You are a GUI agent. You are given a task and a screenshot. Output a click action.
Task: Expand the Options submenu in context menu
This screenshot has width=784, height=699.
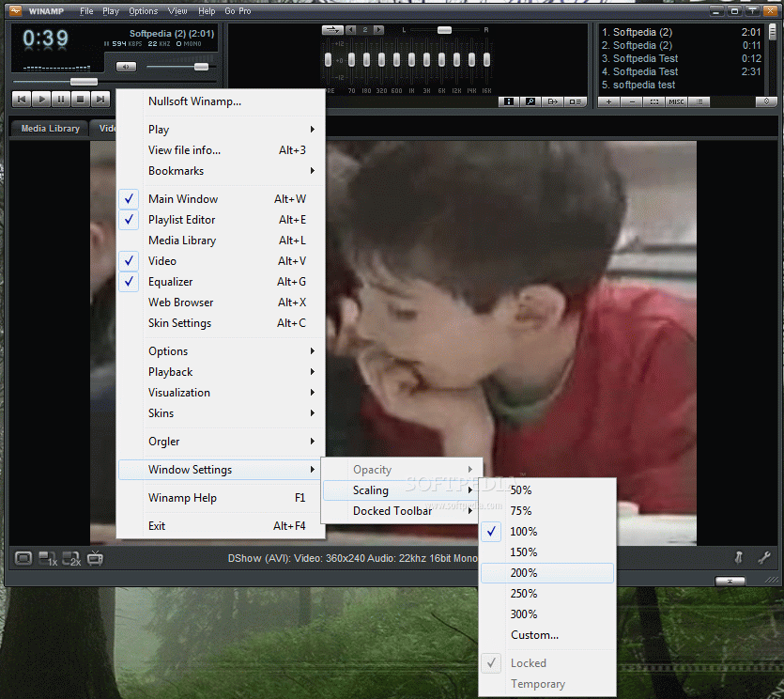221,351
